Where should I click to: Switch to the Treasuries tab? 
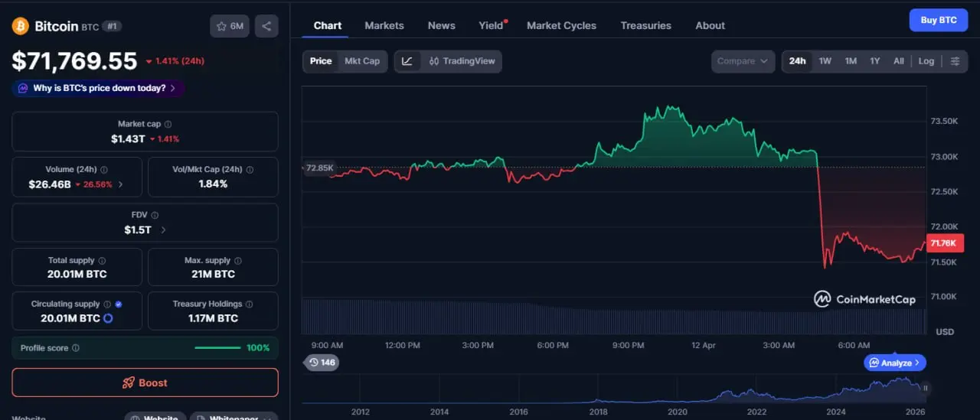[645, 25]
